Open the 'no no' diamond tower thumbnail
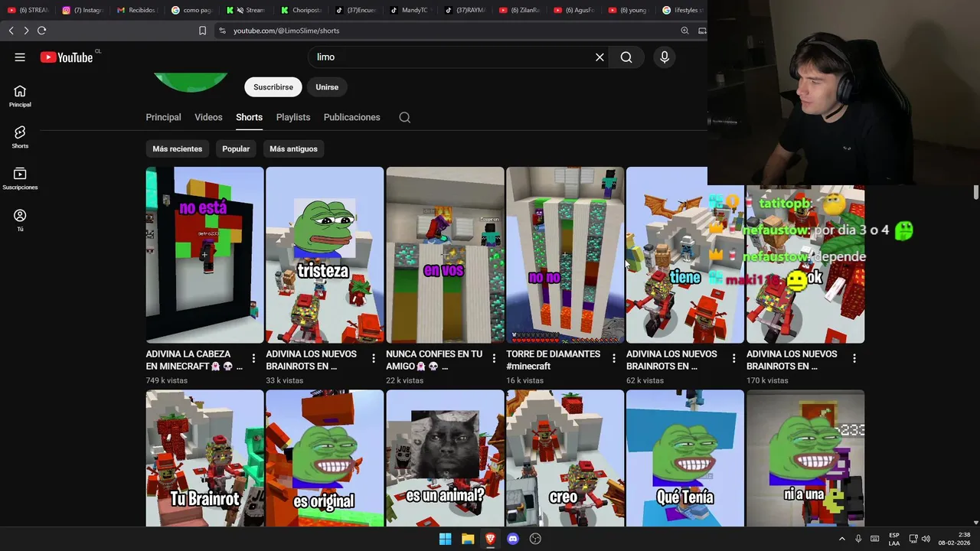Viewport: 980px width, 551px height. point(565,255)
